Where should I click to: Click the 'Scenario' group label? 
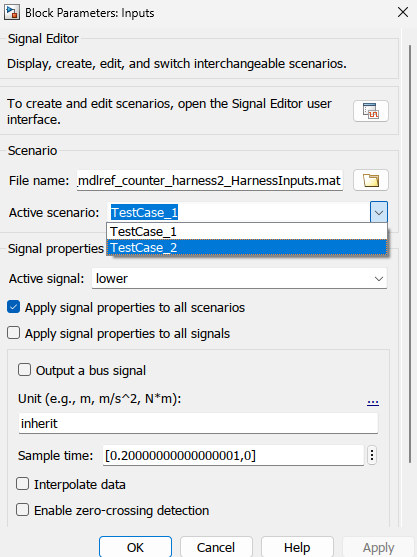32,151
